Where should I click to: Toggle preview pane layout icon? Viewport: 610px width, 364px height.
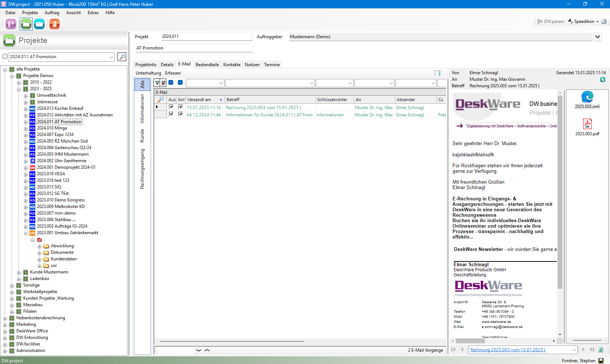pos(438,73)
